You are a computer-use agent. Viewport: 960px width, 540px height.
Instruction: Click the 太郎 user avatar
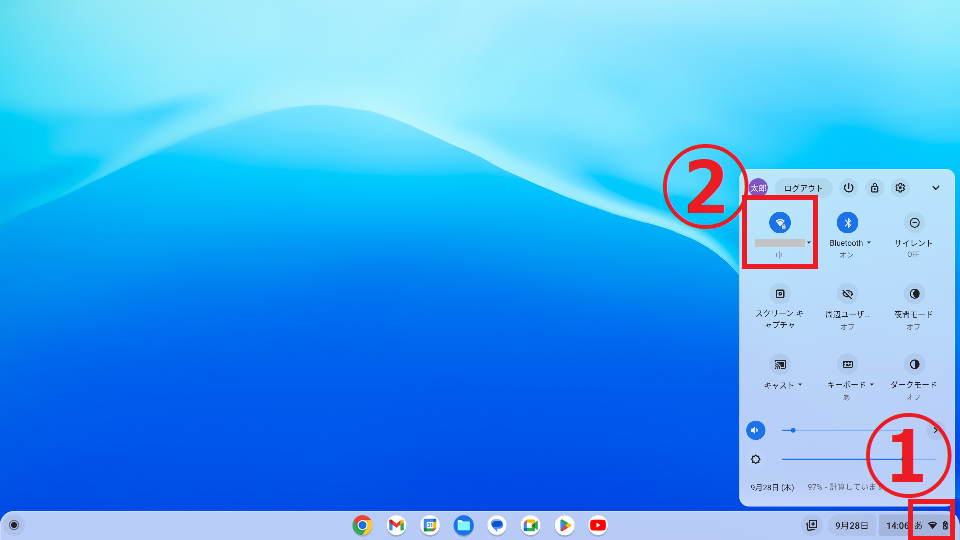(758, 188)
